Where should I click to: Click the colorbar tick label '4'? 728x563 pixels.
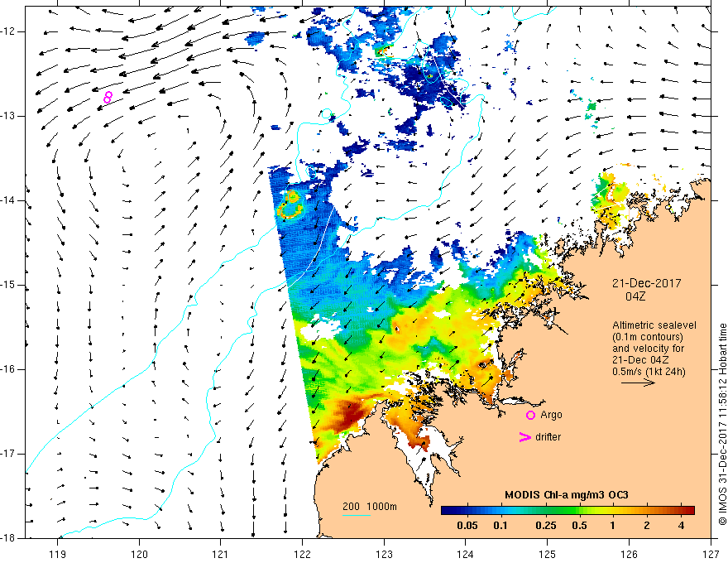pos(681,526)
